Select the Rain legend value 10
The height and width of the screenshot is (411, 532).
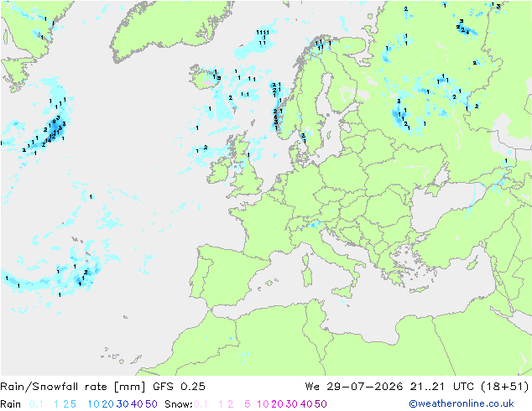[94, 404]
